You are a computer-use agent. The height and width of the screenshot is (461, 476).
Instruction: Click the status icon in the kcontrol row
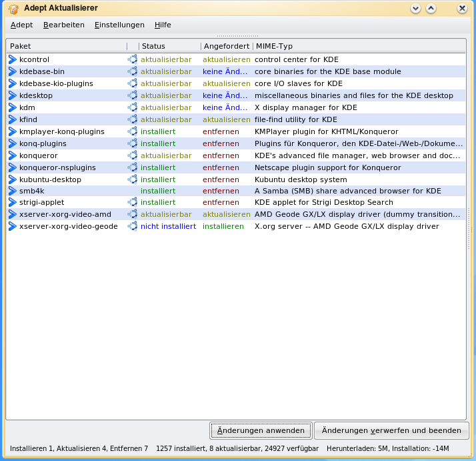click(x=132, y=59)
